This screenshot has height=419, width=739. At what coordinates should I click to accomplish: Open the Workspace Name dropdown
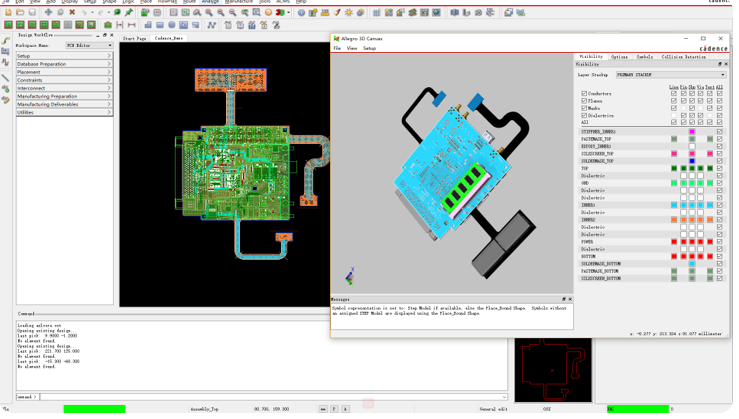pos(89,45)
